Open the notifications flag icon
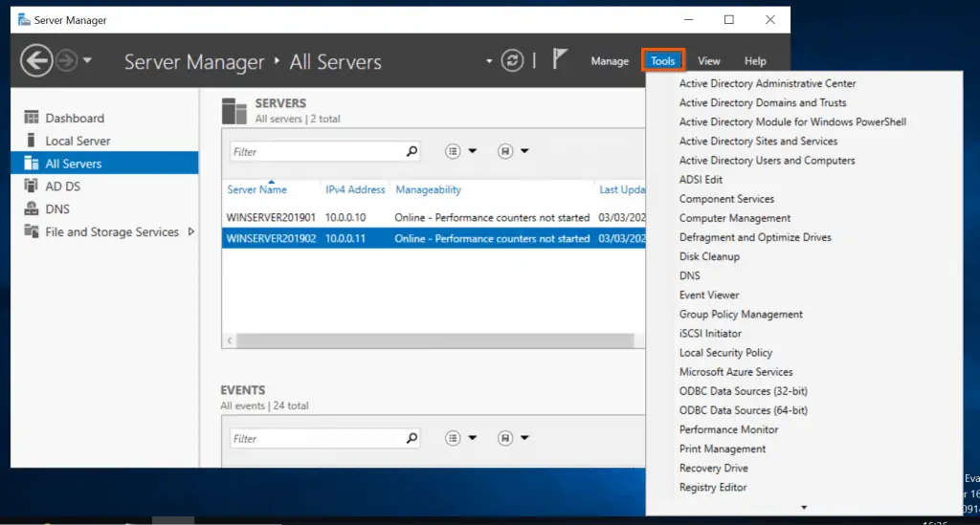The height and width of the screenshot is (525, 980). coord(559,60)
